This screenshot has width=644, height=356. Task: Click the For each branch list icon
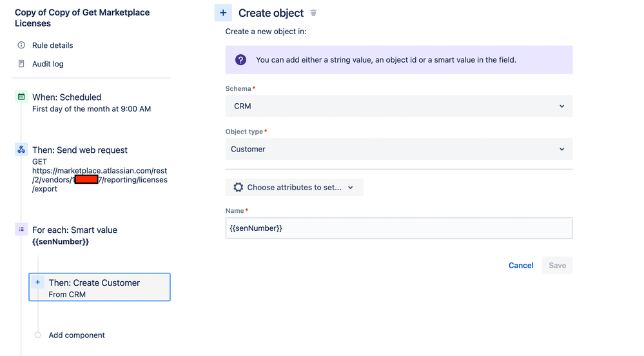click(x=21, y=229)
